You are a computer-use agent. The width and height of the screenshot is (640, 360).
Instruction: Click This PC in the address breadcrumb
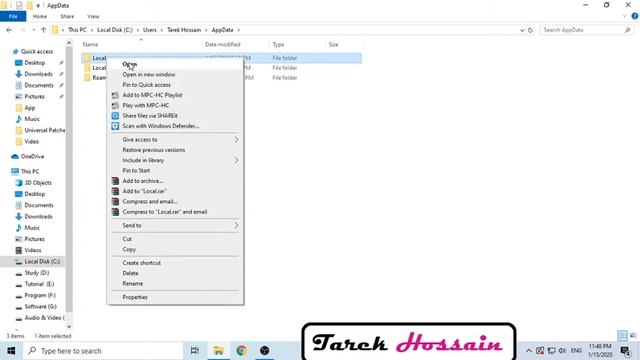point(77,30)
